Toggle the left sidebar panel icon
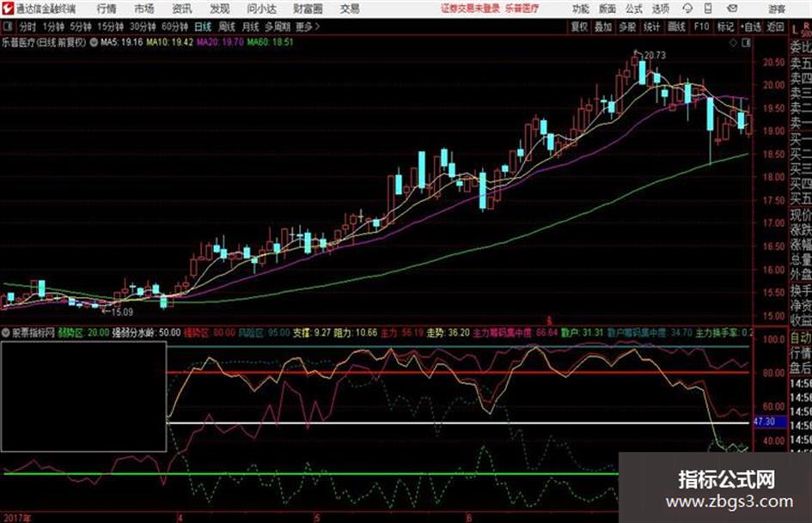Image resolution: width=812 pixels, height=523 pixels. pyautogui.click(x=7, y=27)
